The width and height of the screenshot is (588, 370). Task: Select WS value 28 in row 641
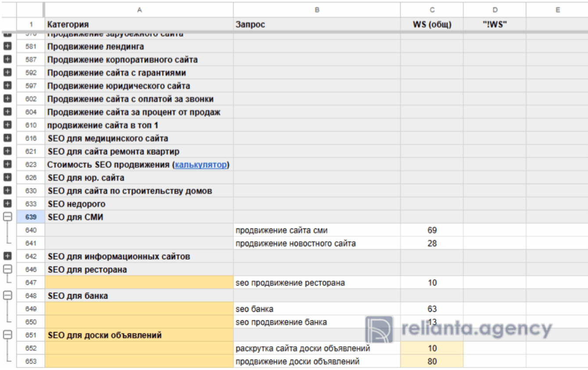[x=432, y=243]
